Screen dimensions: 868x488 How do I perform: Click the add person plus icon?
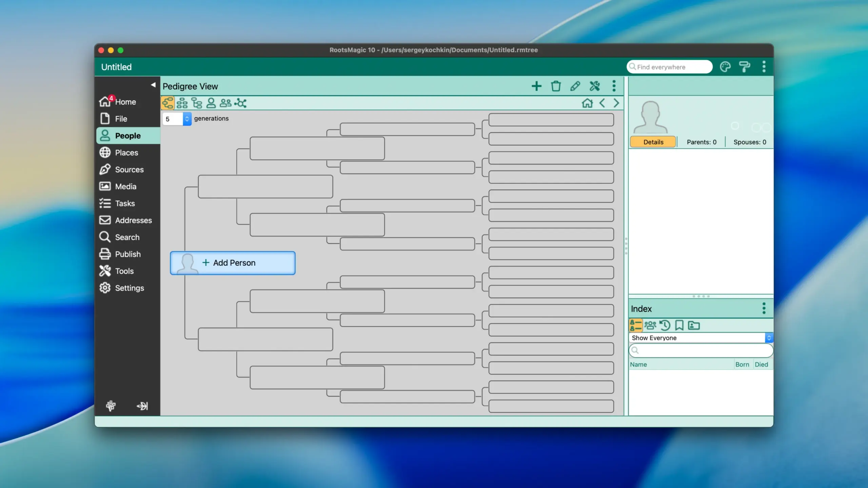pyautogui.click(x=536, y=86)
